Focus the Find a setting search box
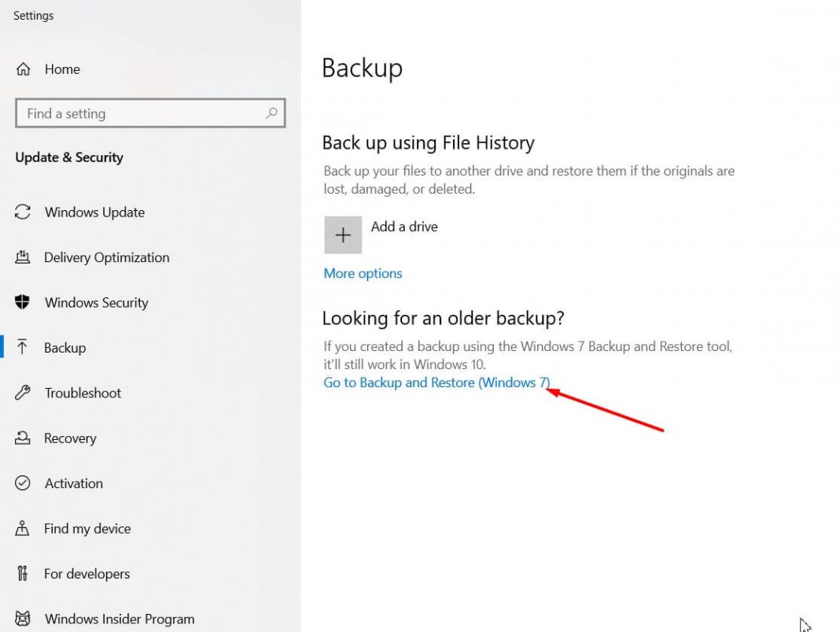 coord(150,113)
